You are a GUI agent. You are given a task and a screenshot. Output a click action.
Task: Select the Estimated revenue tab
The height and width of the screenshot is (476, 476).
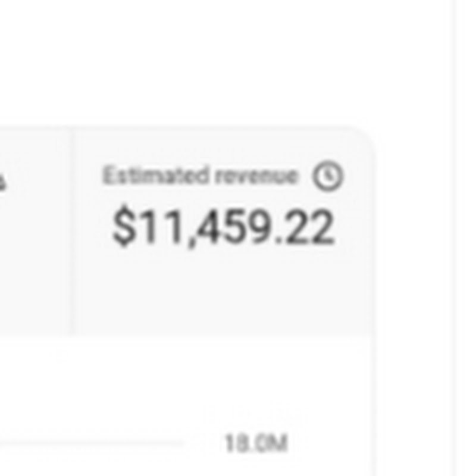click(x=223, y=231)
